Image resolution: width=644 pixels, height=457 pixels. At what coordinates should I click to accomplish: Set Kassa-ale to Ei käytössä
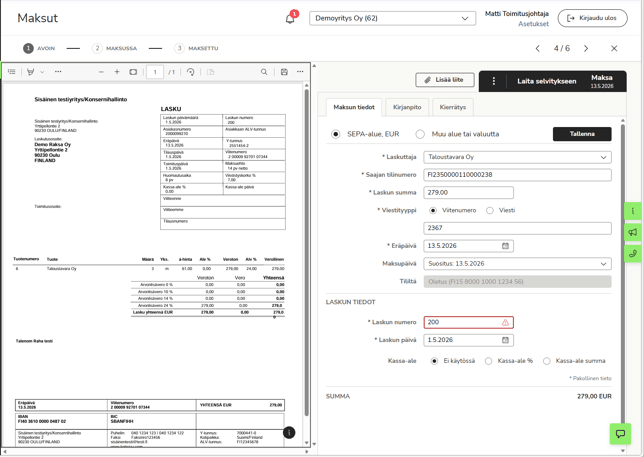[434, 361]
